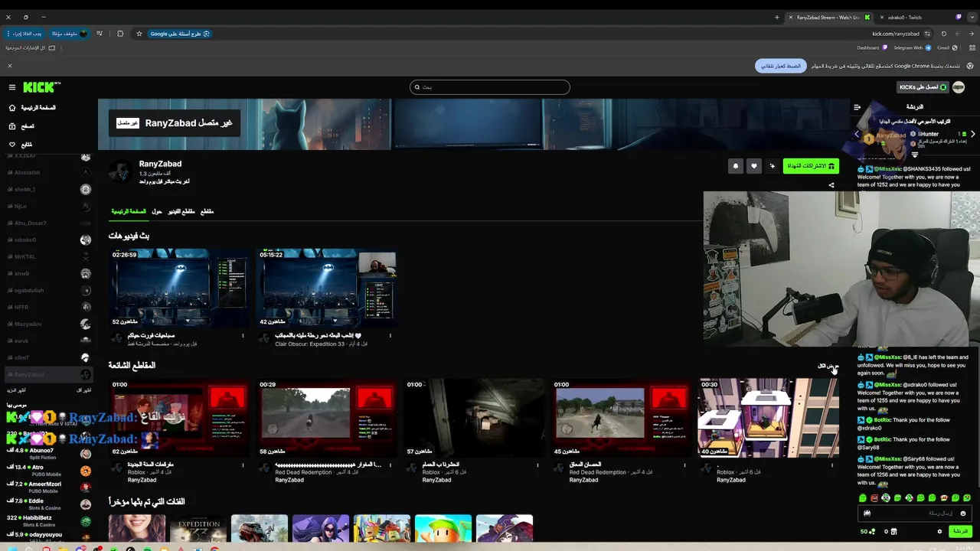Play the 00:30 Roblox clip with 40 views
Viewport: 980px width, 551px height.
(769, 418)
